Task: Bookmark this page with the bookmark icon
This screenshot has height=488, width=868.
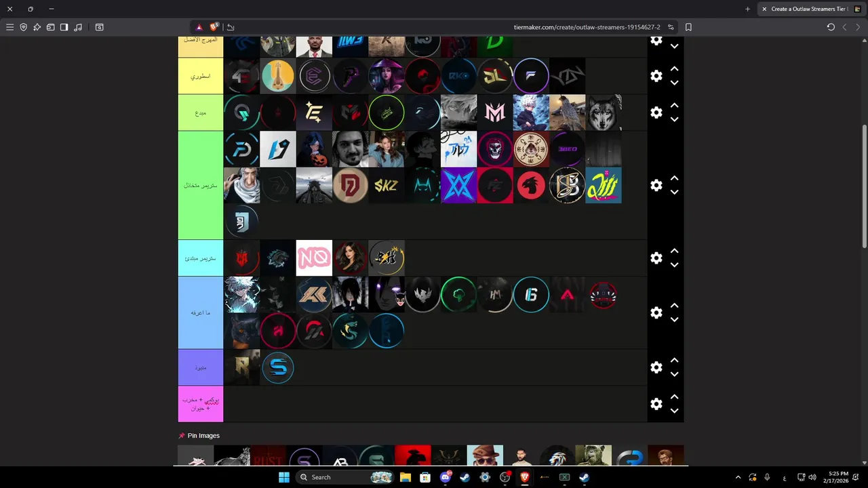Action: 688,27
